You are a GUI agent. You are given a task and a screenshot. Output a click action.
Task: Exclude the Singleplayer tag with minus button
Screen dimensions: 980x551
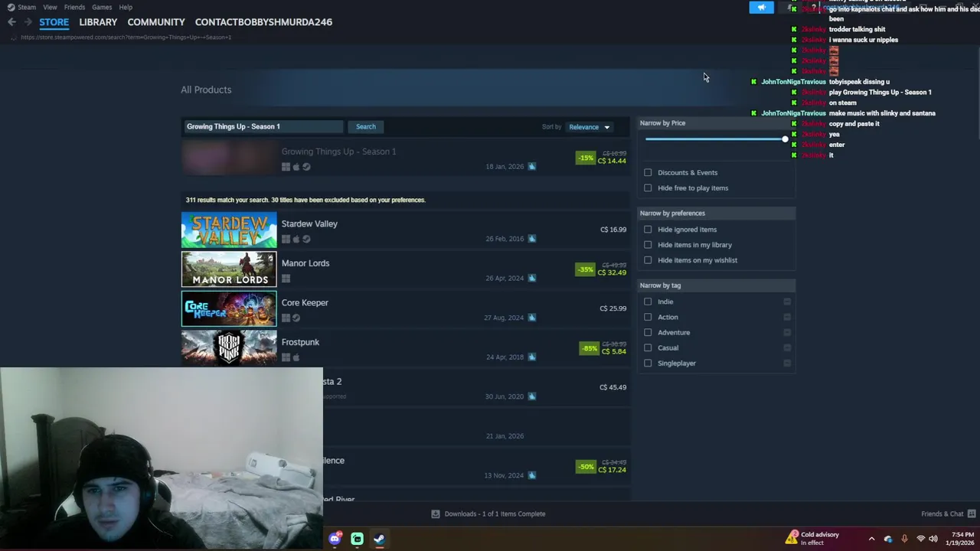(787, 363)
